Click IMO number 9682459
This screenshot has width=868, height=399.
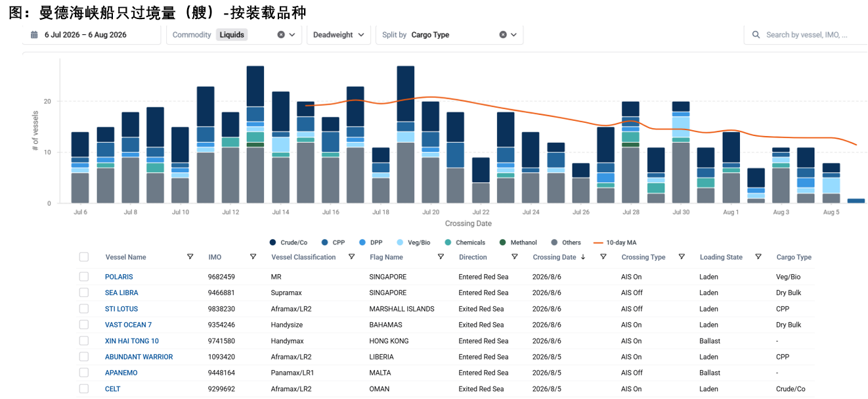coord(221,277)
